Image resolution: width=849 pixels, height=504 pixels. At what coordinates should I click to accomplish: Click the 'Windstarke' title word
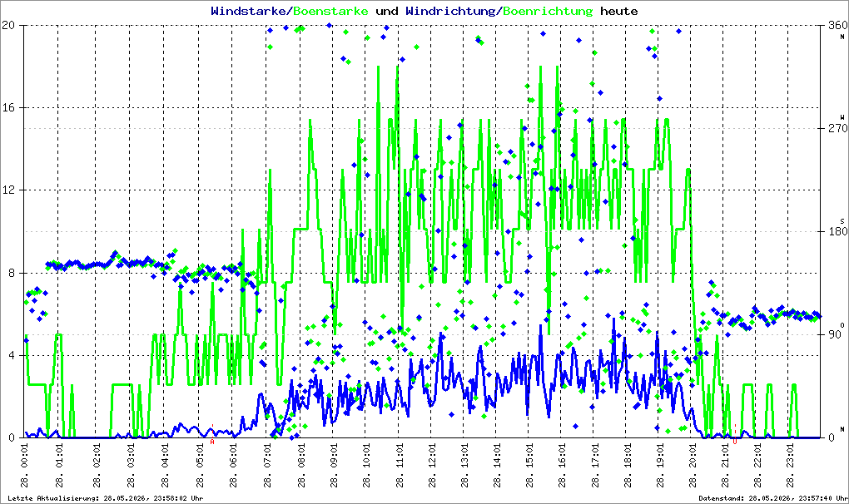point(249,11)
